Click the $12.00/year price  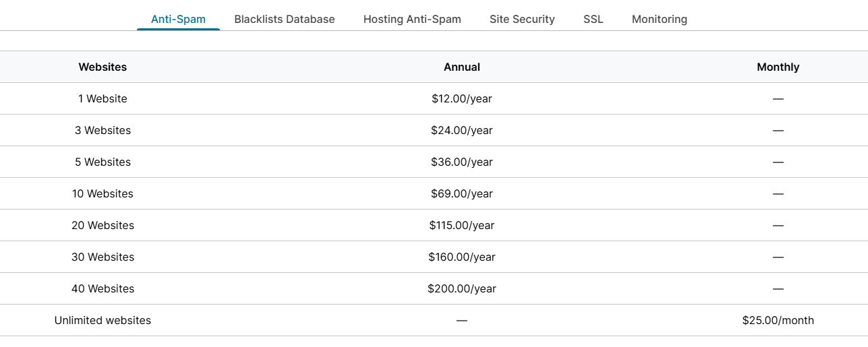[462, 98]
